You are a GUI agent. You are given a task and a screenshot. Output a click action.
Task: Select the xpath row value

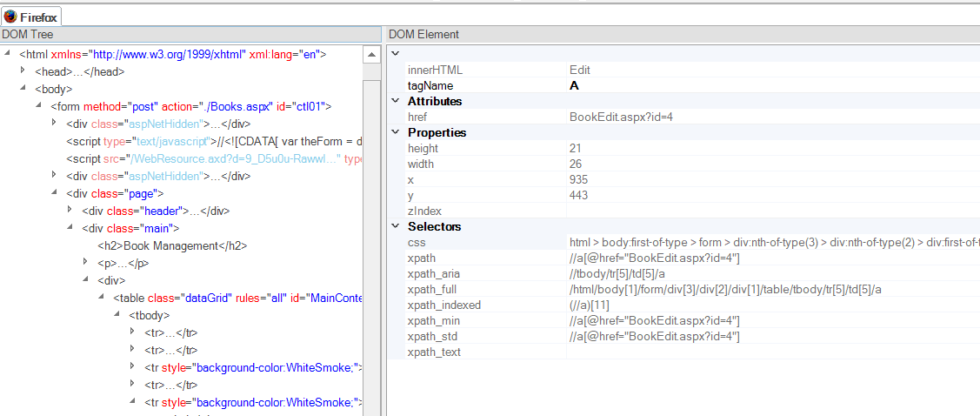(655, 258)
